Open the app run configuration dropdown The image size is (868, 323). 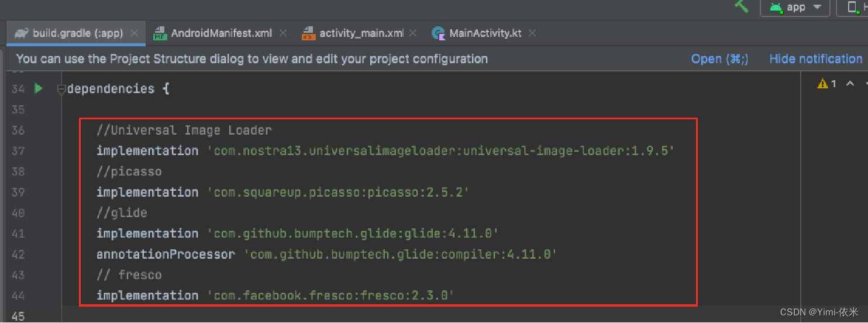pos(795,8)
